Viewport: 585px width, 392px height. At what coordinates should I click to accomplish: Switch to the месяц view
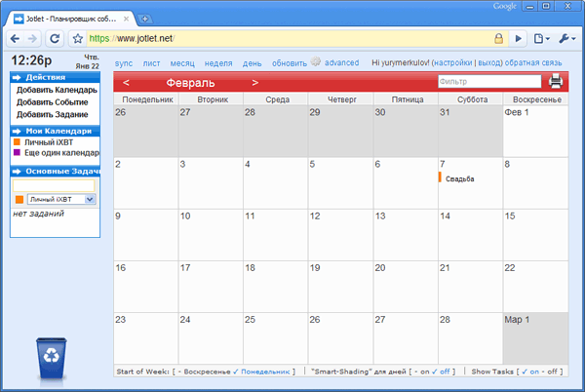(182, 63)
